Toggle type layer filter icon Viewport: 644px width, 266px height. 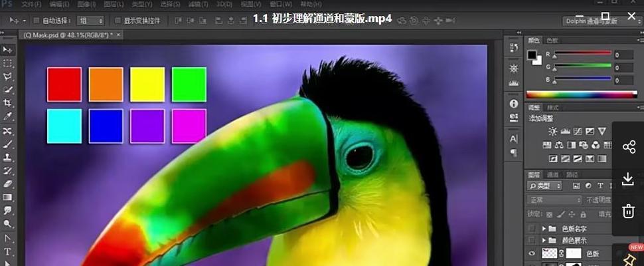pyautogui.click(x=600, y=186)
